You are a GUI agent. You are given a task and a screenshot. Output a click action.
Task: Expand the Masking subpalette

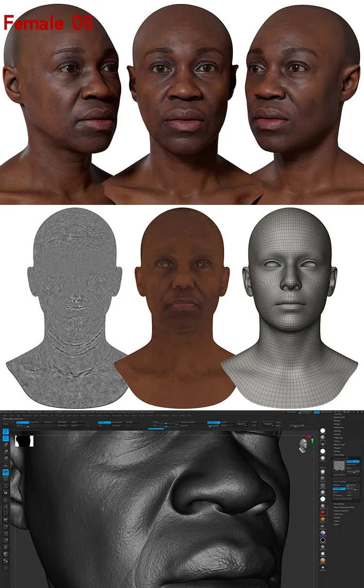click(x=337, y=431)
